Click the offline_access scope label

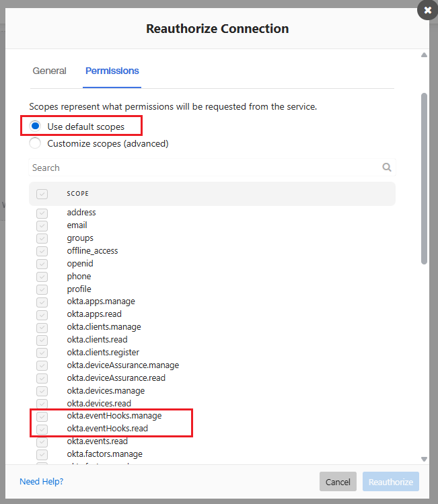click(92, 251)
